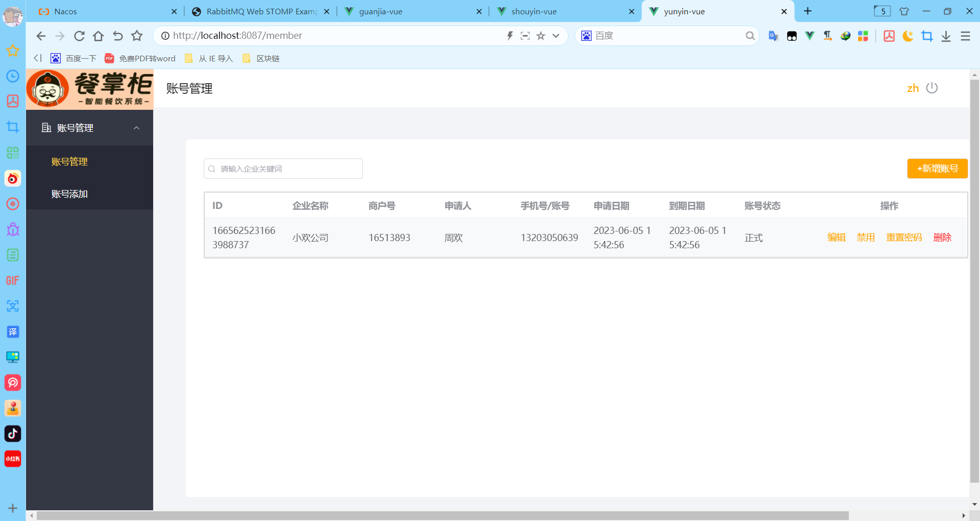Collapse bookmarks bar with left arrow
Screen dimensions: 980x521
click(x=37, y=58)
